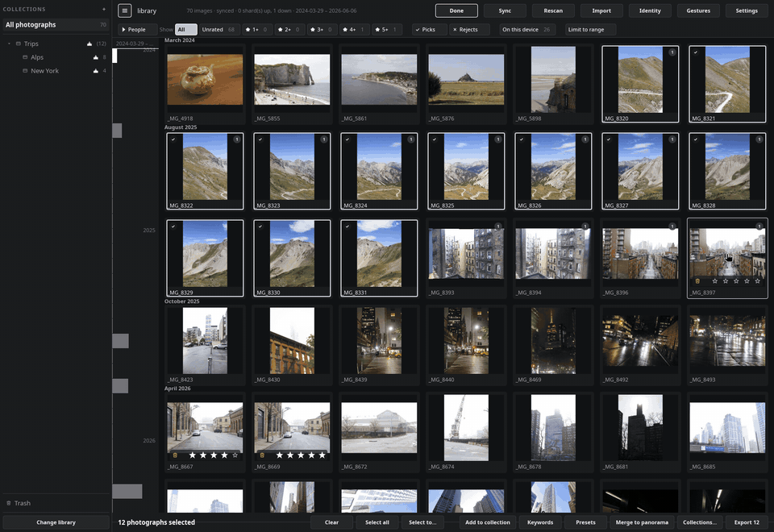Screen dimensions: 774x532
Task: Open the Select to... options
Action: pyautogui.click(x=422, y=522)
